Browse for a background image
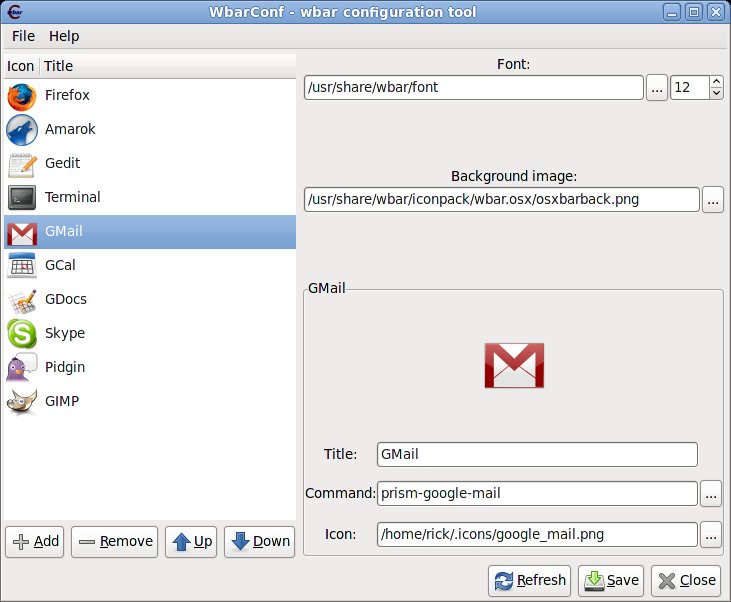731x602 pixels. click(713, 200)
